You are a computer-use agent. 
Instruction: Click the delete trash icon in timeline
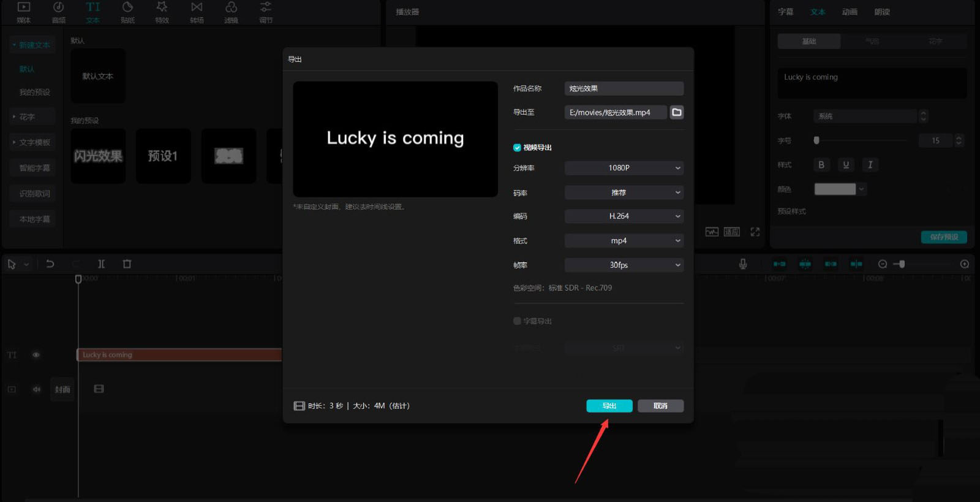point(127,264)
